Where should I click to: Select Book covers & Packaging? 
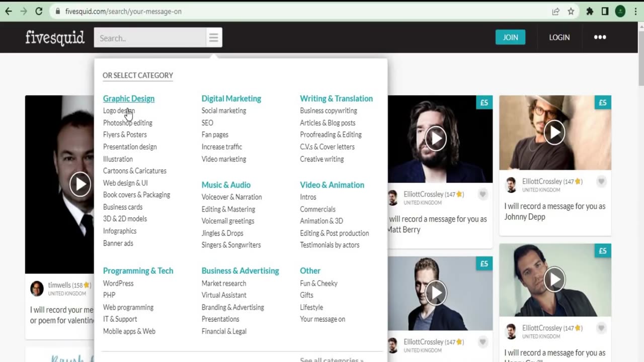(136, 195)
